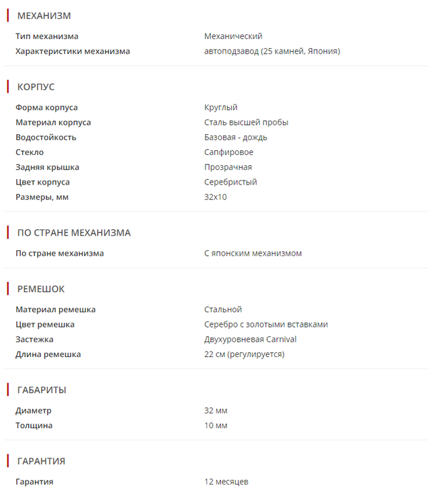Click the ГАБАРИТЫ section heading
The image size is (430, 504).
click(42, 390)
